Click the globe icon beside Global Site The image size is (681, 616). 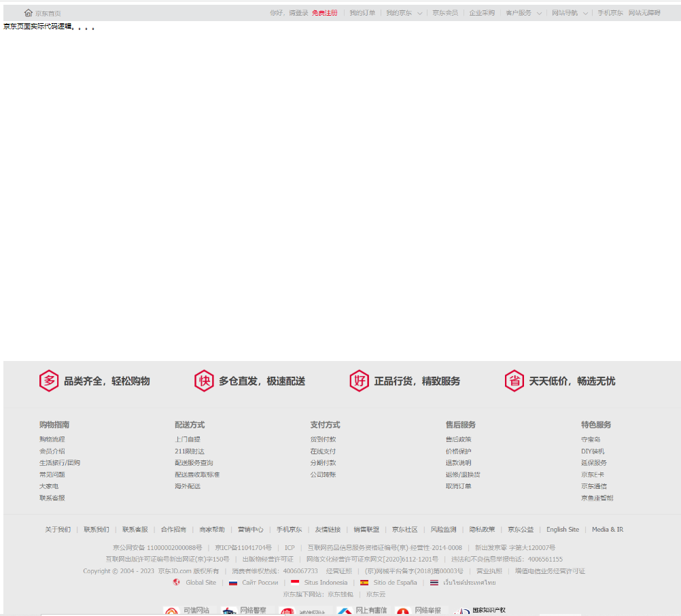tap(176, 582)
